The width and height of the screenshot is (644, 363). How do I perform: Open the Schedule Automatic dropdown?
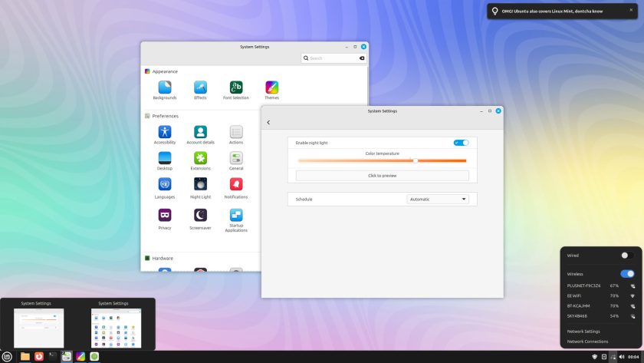click(x=438, y=199)
